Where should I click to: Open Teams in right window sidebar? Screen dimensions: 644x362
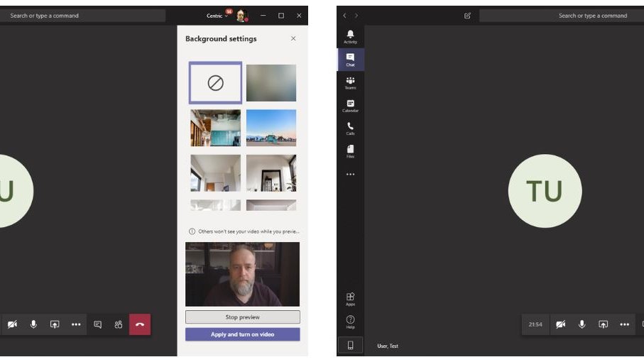350,82
